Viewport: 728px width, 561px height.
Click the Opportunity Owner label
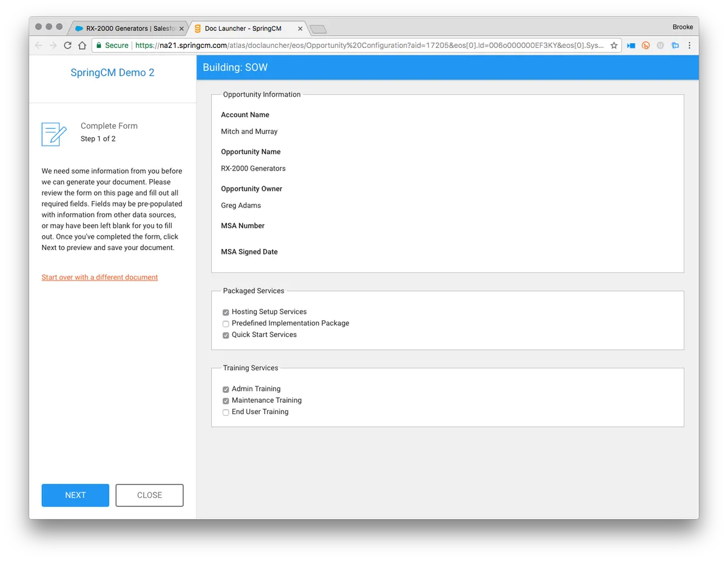tap(252, 188)
